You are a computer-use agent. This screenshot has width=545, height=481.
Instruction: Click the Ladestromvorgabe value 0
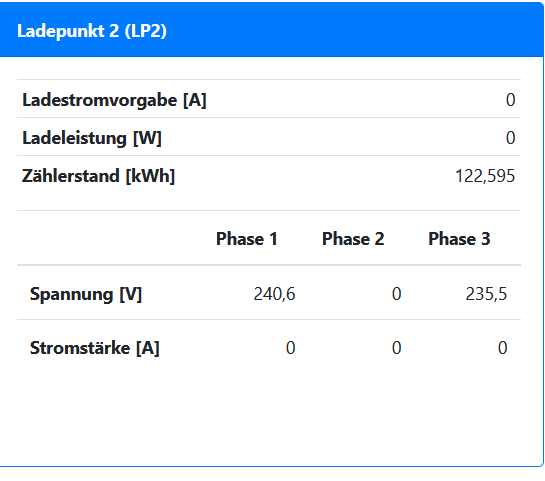coord(510,100)
